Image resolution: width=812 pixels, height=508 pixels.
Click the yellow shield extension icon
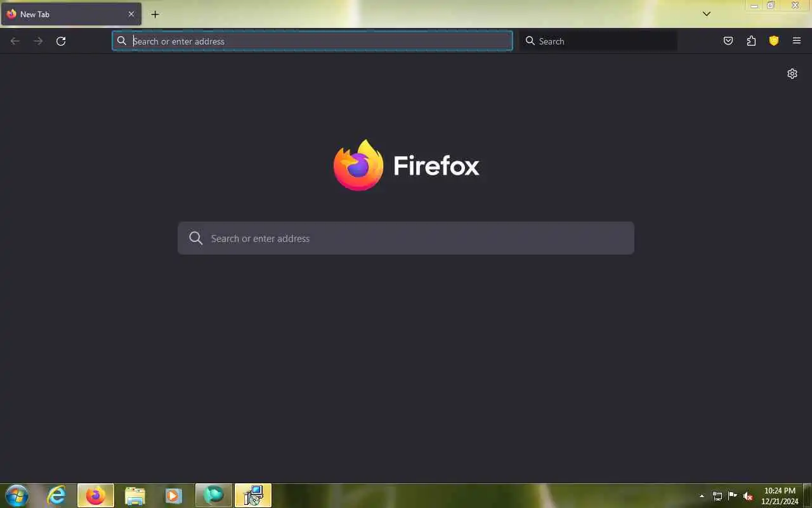pos(774,41)
